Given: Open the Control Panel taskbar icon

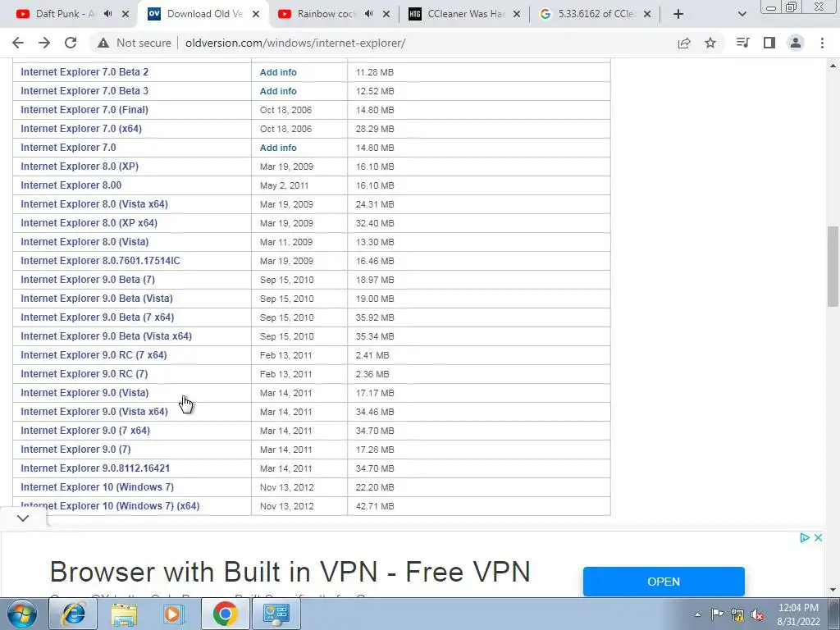Looking at the screenshot, I should click(x=276, y=614).
